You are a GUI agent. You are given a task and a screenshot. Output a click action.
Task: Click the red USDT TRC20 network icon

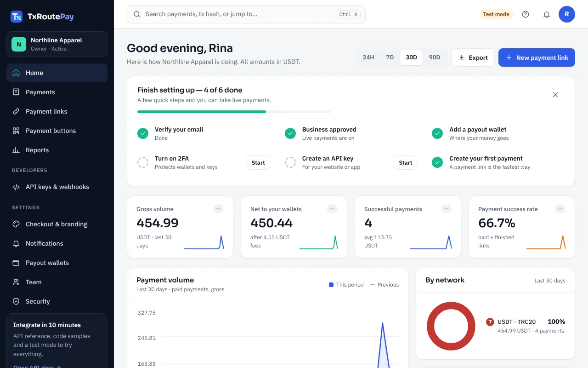tap(490, 322)
